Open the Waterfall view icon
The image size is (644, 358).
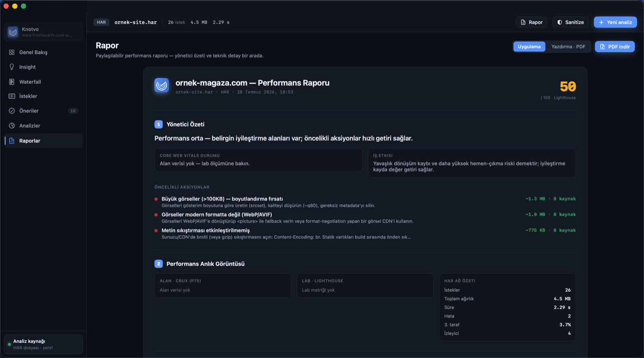click(12, 82)
